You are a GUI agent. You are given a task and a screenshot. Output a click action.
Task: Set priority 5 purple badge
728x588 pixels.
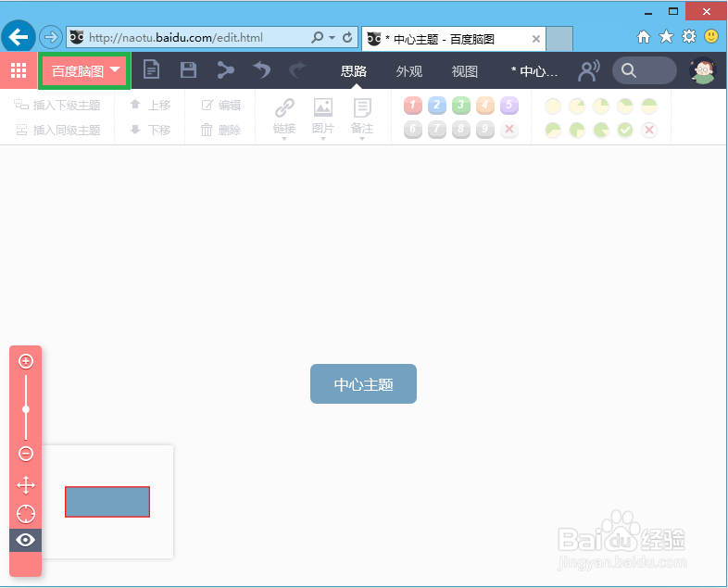[509, 106]
